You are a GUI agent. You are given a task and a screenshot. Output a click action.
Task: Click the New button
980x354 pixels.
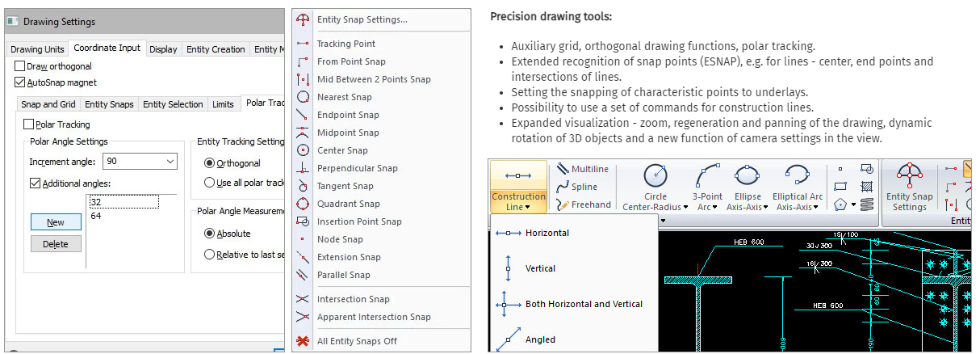point(56,222)
